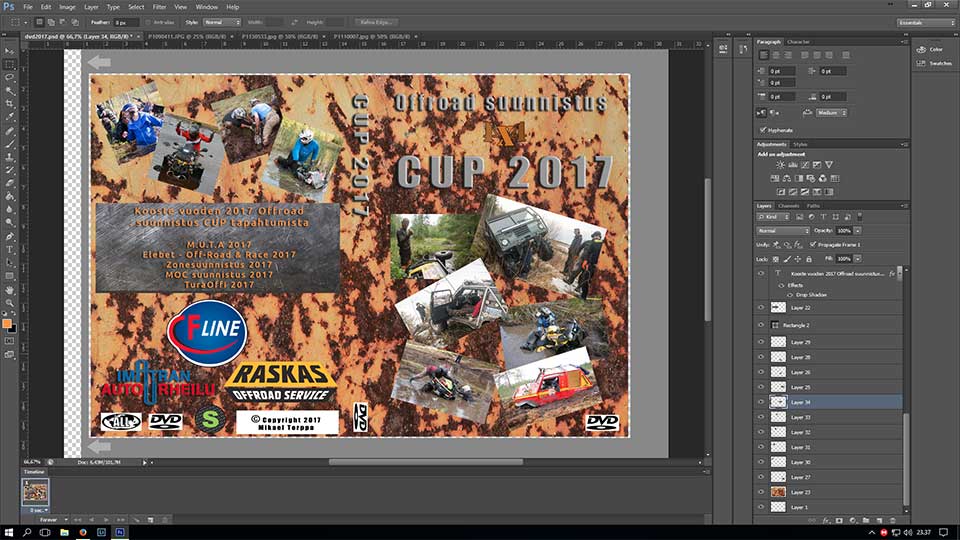Select Layer 23 in the layers list

[800, 492]
